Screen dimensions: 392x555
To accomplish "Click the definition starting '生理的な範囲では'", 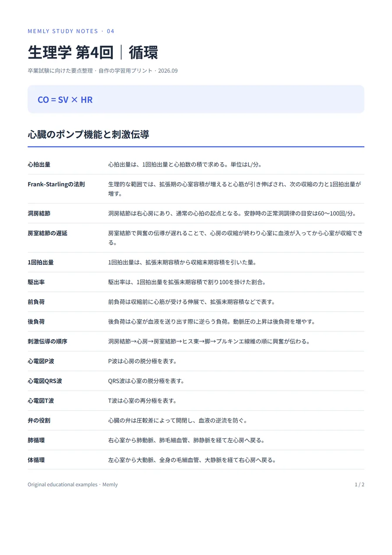I will [235, 189].
